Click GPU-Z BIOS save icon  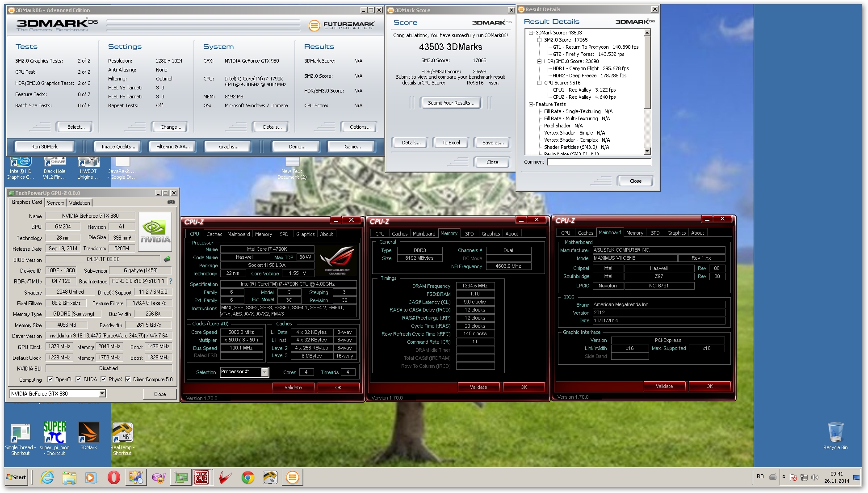[x=167, y=259]
